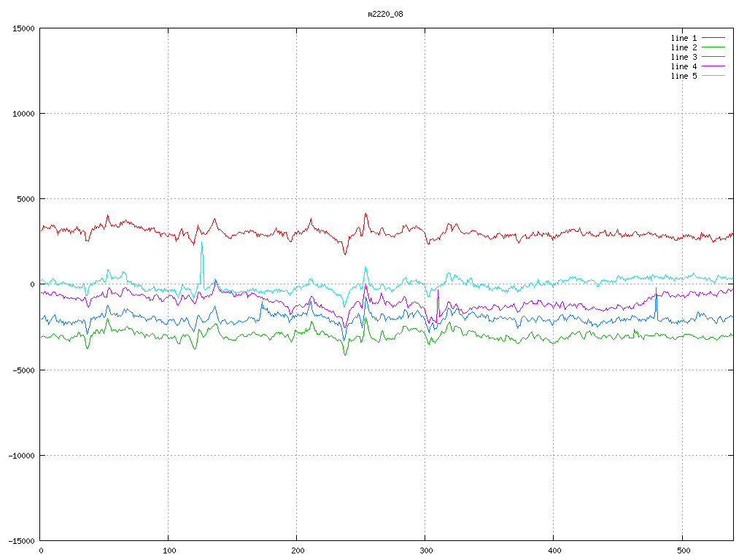This screenshot has height=560, width=747.
Task: Click the 0 x-axis origin label
Action: coord(42,551)
